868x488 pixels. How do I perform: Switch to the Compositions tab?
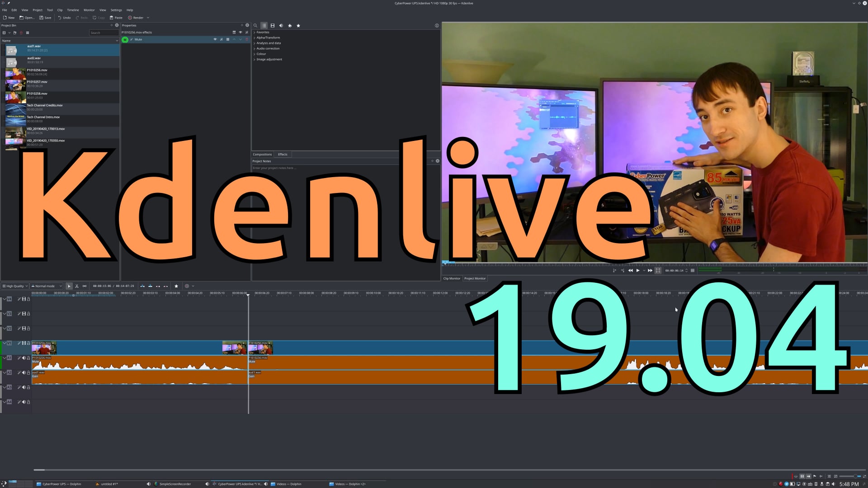tap(262, 155)
